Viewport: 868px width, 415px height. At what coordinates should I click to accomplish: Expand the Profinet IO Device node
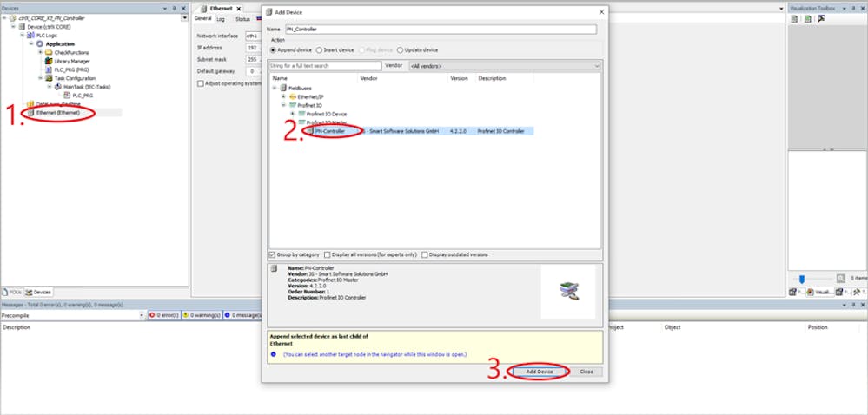pyautogui.click(x=293, y=114)
